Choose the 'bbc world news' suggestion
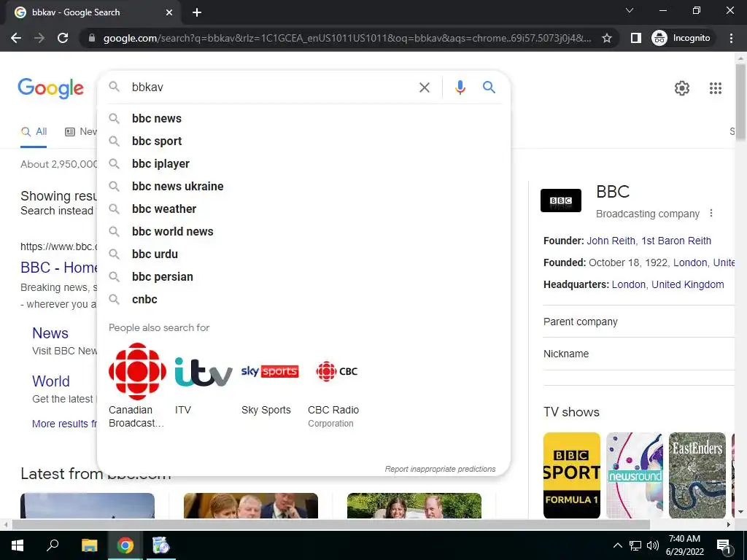Image resolution: width=747 pixels, height=560 pixels. pos(303,231)
